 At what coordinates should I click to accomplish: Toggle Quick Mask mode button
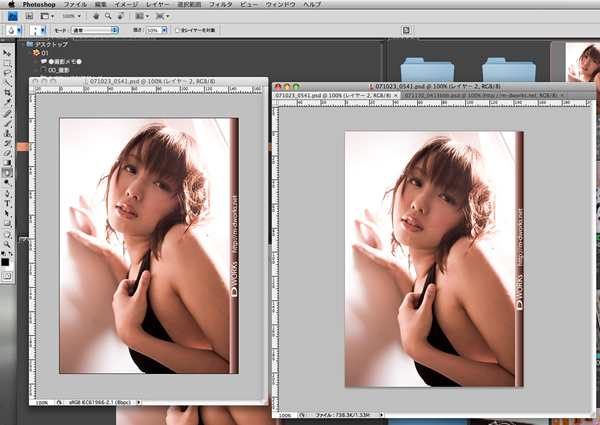coord(7,276)
